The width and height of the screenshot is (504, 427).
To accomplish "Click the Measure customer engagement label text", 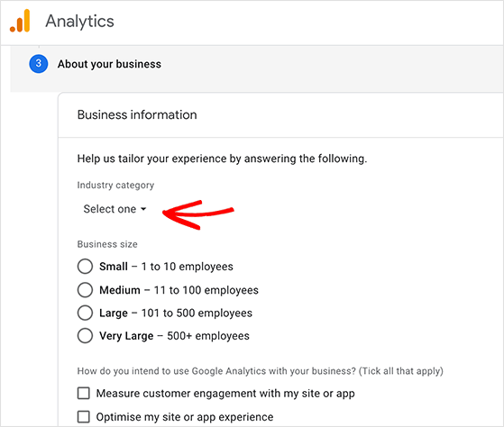I will click(x=225, y=394).
